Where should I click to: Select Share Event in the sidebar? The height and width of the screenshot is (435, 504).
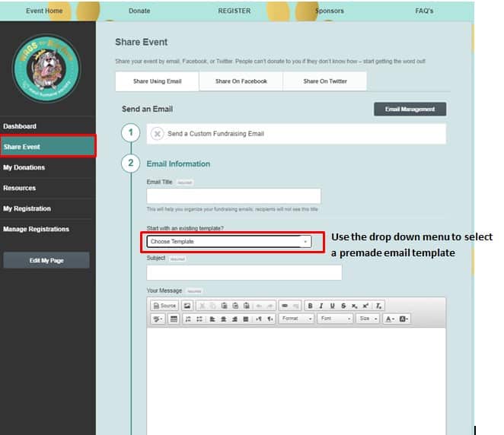tap(48, 147)
